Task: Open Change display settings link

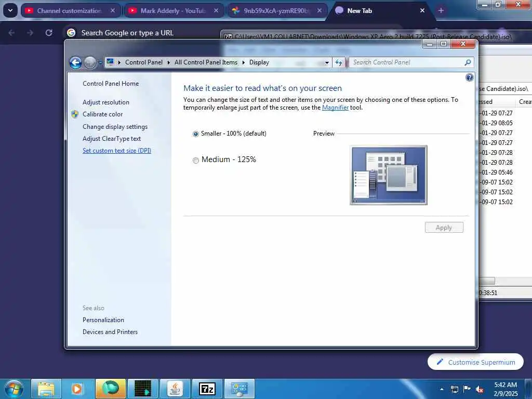Action: (115, 127)
